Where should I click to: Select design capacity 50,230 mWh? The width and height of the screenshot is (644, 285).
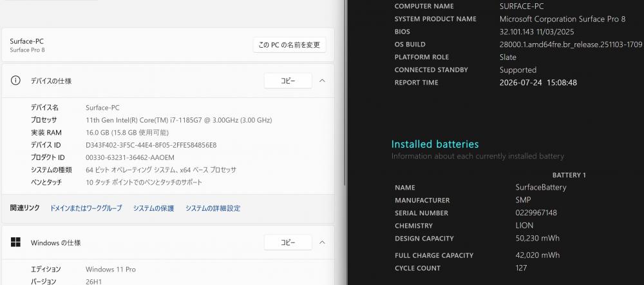point(537,238)
